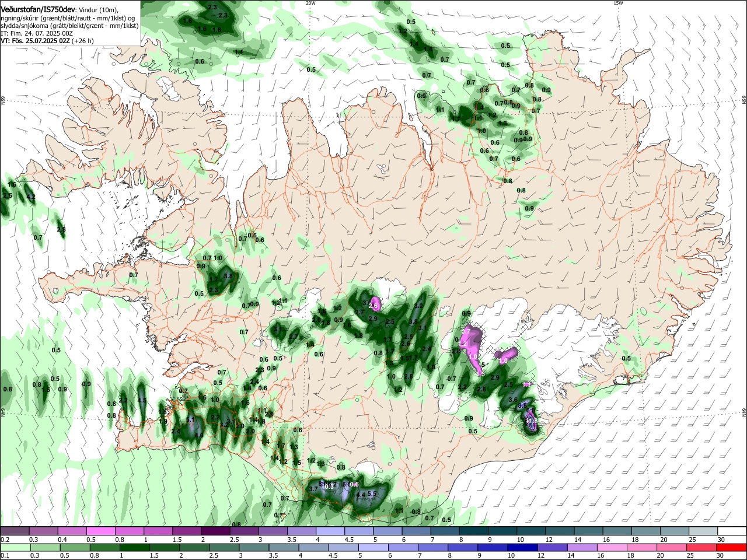Screen dimensions: 747x560
Task: Pick lower legend pale green swatch between 0.1 and 0.3
Action: 15,547
